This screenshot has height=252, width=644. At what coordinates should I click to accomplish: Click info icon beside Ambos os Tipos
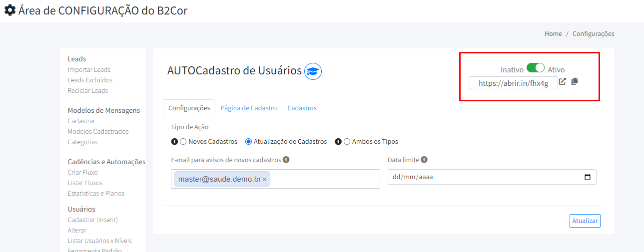tap(338, 142)
